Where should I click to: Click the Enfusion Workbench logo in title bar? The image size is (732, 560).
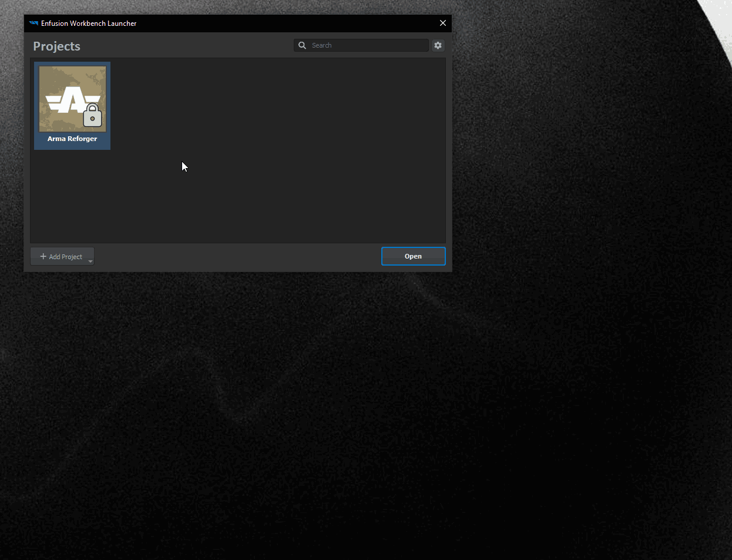33,24
